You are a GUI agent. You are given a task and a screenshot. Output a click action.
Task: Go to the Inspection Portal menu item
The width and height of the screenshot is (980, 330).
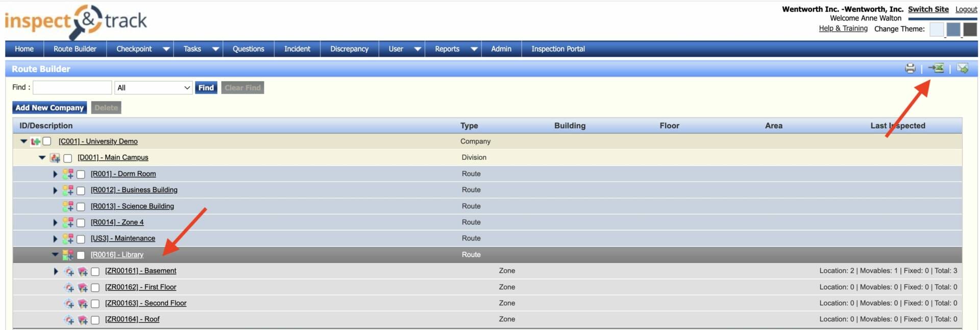click(558, 49)
